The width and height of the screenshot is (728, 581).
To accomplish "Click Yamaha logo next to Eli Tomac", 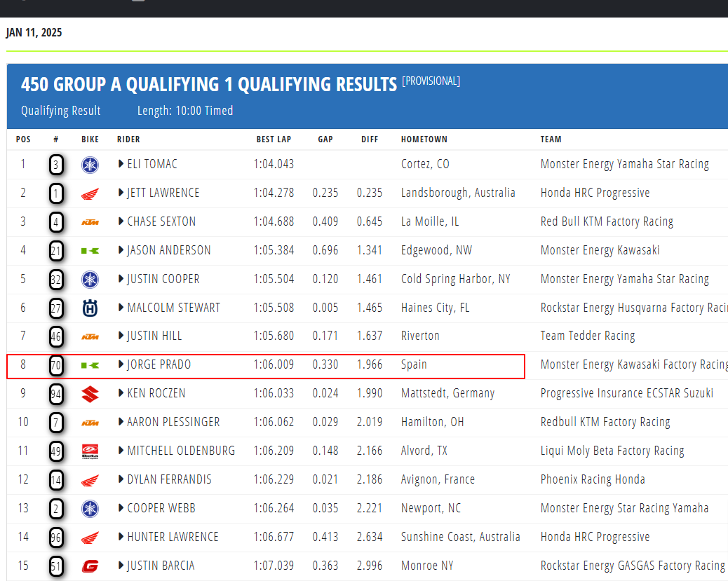I will (x=90, y=165).
